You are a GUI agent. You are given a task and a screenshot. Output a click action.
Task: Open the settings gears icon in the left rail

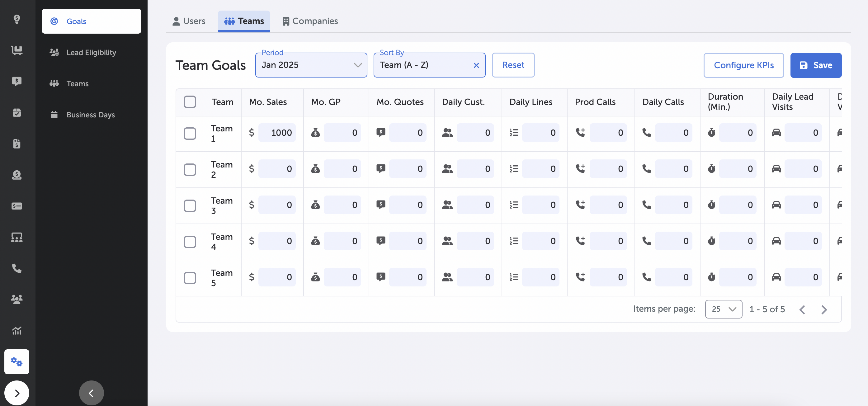17,361
